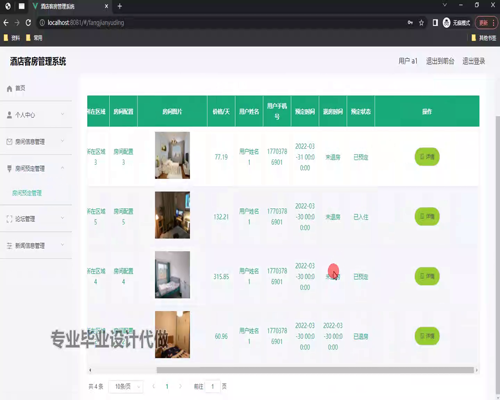Viewport: 500px width, 400px height.
Task: Click 退出到前台 in the header
Action: (440, 61)
